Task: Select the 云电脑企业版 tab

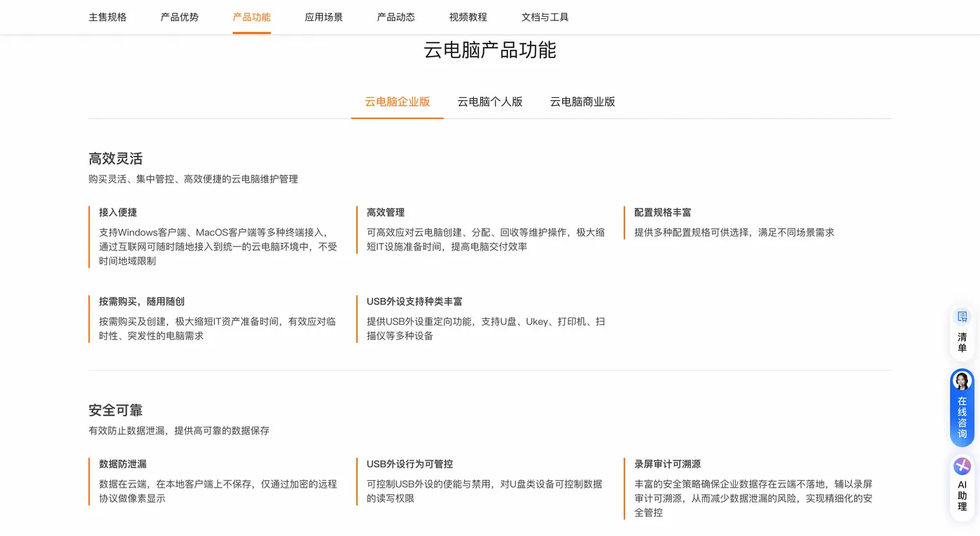Action: click(398, 101)
